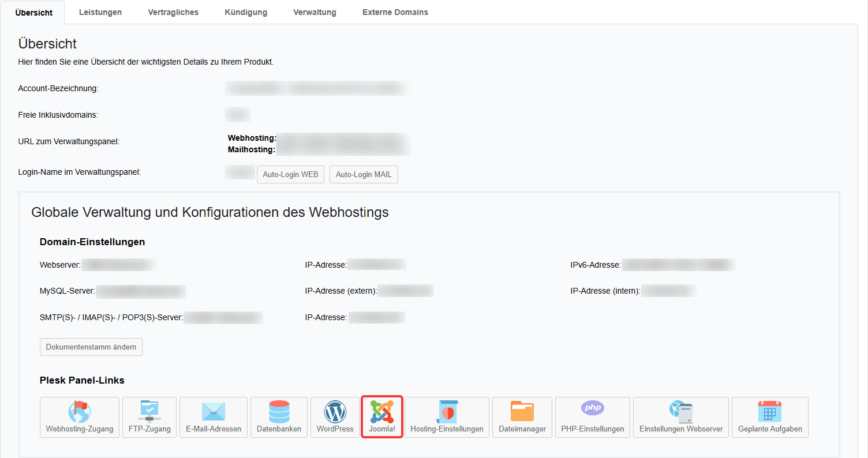The width and height of the screenshot is (868, 458).
Task: Select the Verwaltung tab
Action: tap(315, 12)
